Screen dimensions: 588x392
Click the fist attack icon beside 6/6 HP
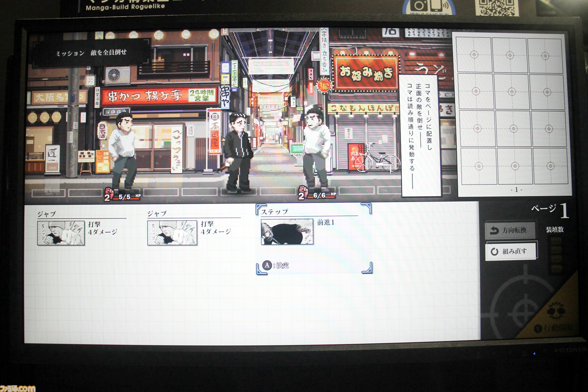pyautogui.click(x=303, y=193)
